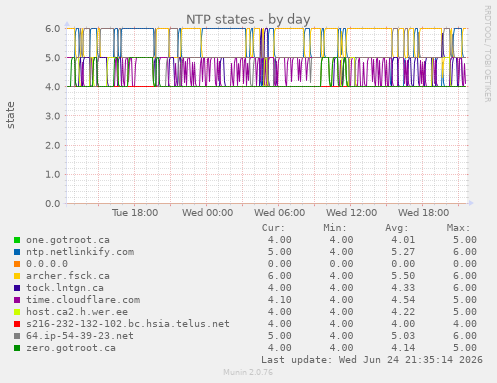Click the 'Avg:' column header
This screenshot has width=497, height=383.
tap(397, 228)
